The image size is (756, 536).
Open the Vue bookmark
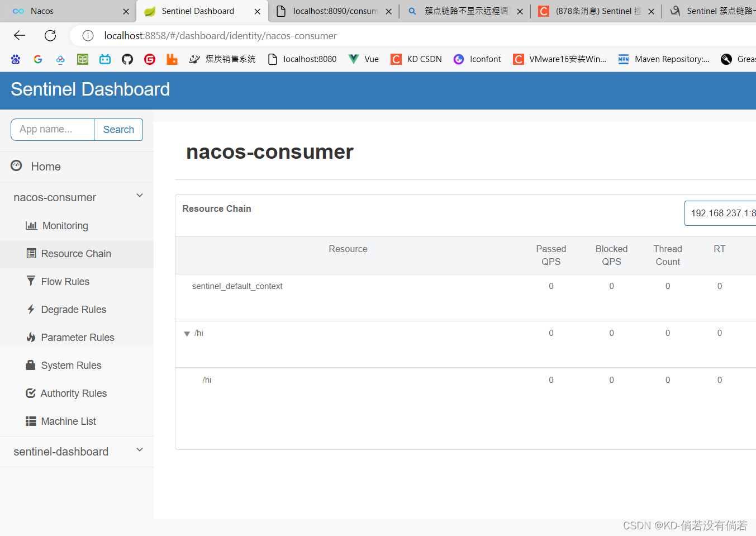pos(364,59)
